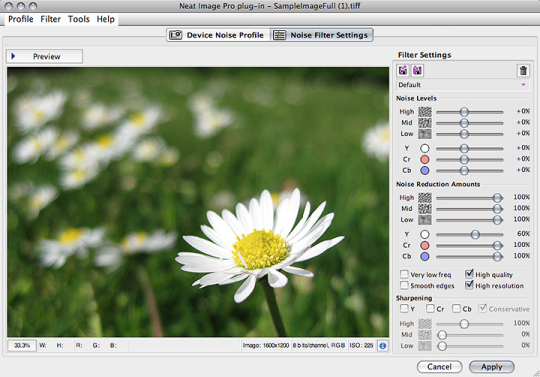Enable Y channel sharpening checkbox
This screenshot has width=540, height=377.
tap(404, 308)
